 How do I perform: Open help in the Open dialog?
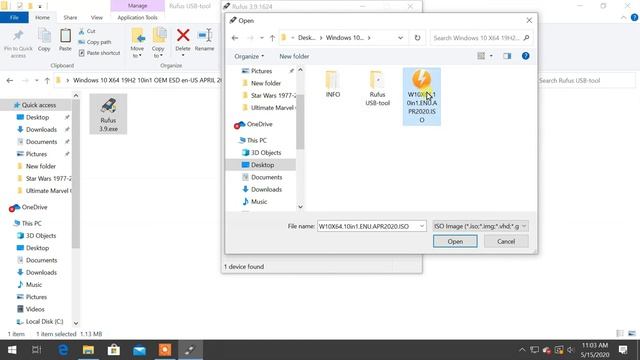click(x=526, y=56)
